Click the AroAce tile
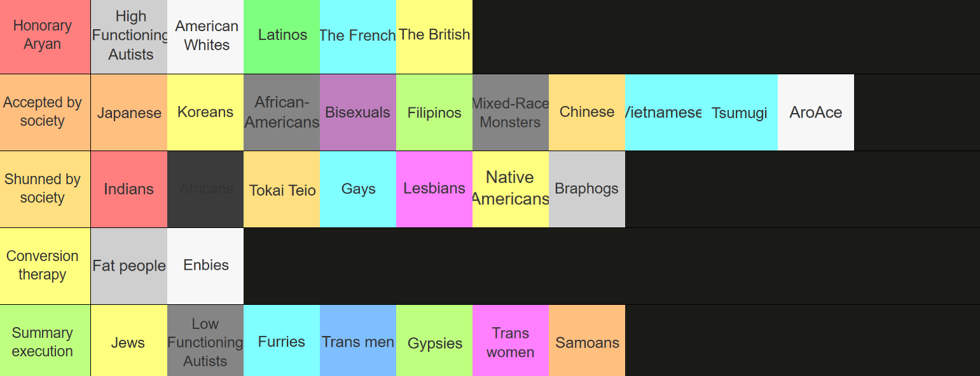980x376 pixels. pos(816,112)
